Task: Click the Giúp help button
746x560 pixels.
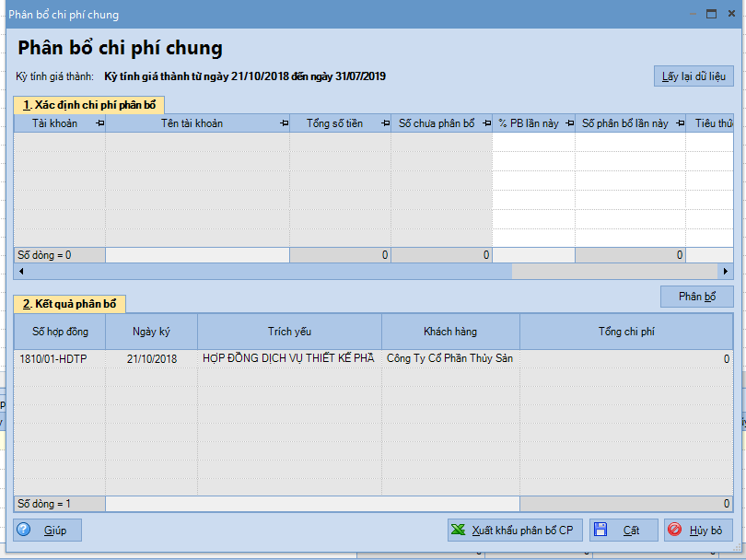Action: (x=48, y=530)
